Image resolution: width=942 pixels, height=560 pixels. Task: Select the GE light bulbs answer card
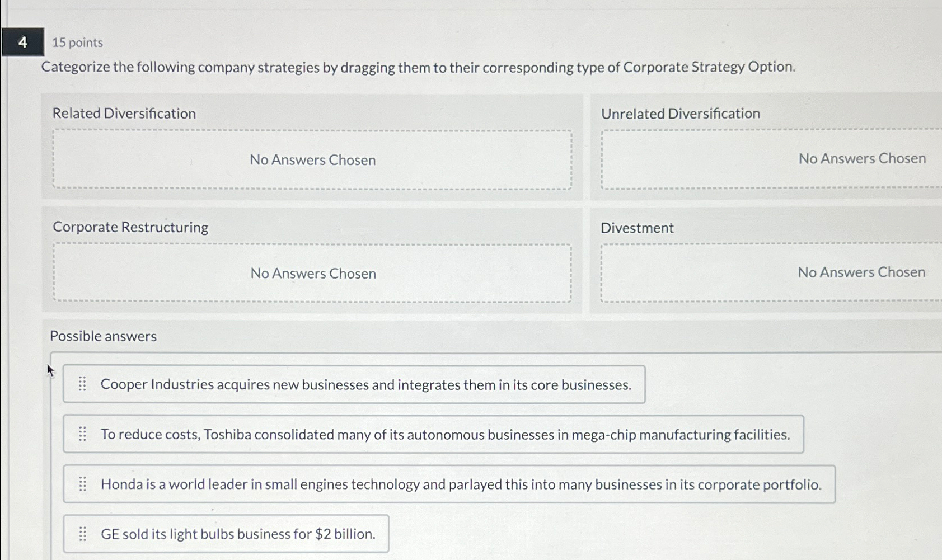click(x=238, y=534)
